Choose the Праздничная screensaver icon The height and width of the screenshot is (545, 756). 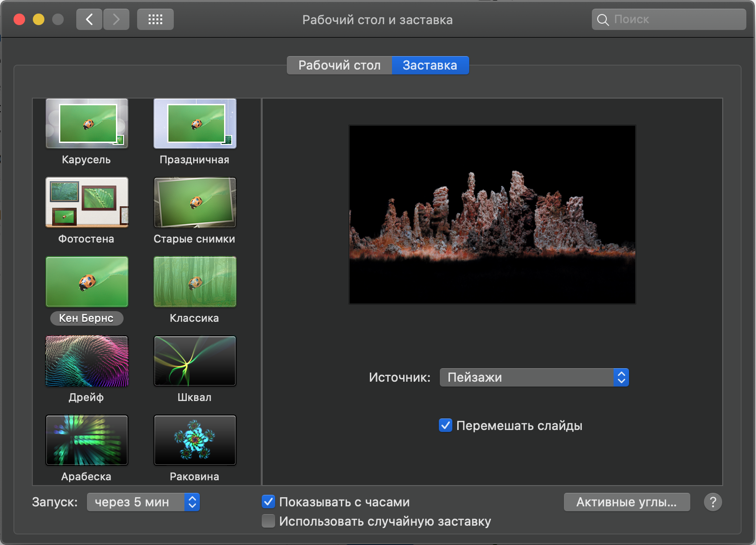(x=195, y=124)
